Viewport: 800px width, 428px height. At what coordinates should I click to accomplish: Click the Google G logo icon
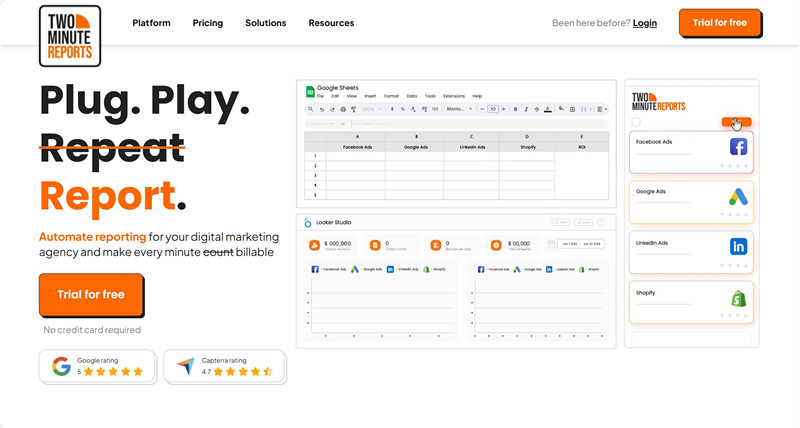coord(61,366)
